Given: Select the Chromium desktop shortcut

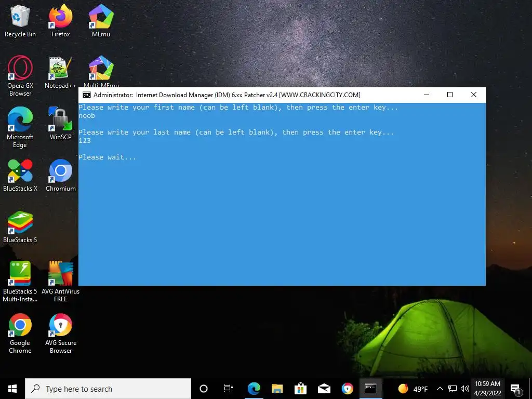Looking at the screenshot, I should (60, 176).
